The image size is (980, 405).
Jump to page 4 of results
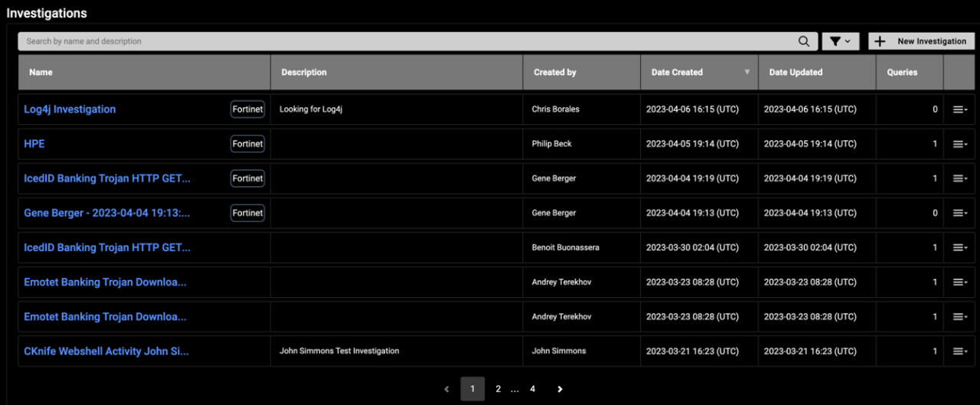[x=532, y=389]
